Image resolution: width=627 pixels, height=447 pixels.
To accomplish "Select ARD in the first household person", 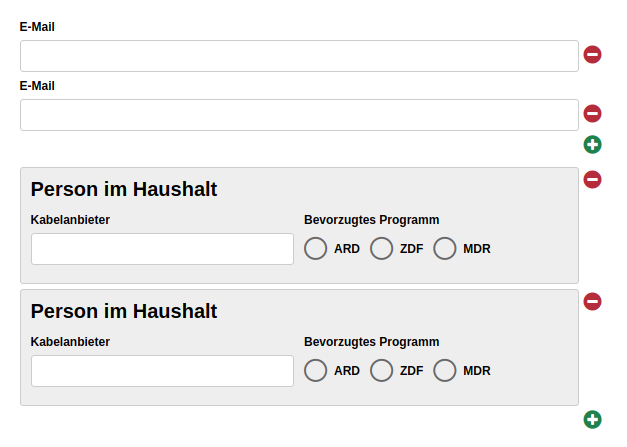I will [315, 248].
